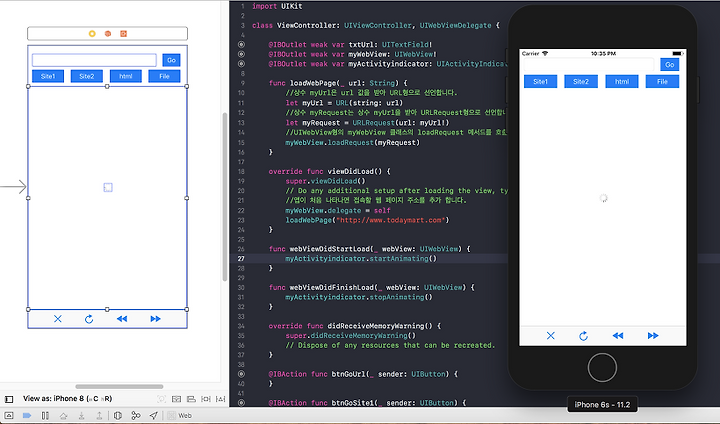Click the Step Into debug icon
This screenshot has height=424, width=720.
pyautogui.click(x=81, y=416)
